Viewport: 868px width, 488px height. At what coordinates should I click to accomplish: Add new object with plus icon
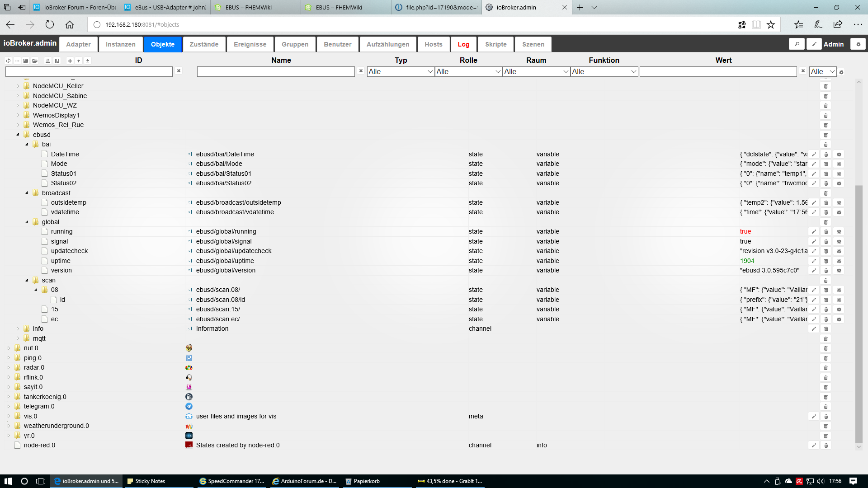point(70,61)
